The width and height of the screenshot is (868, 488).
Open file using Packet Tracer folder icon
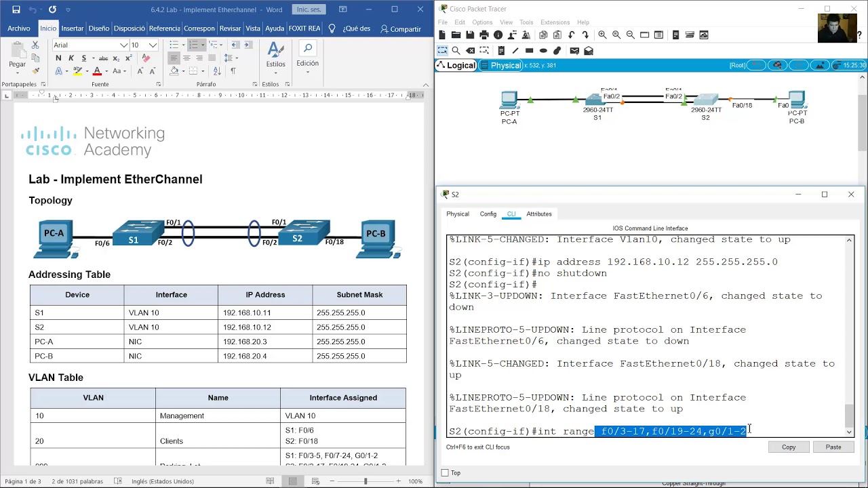[x=456, y=35]
